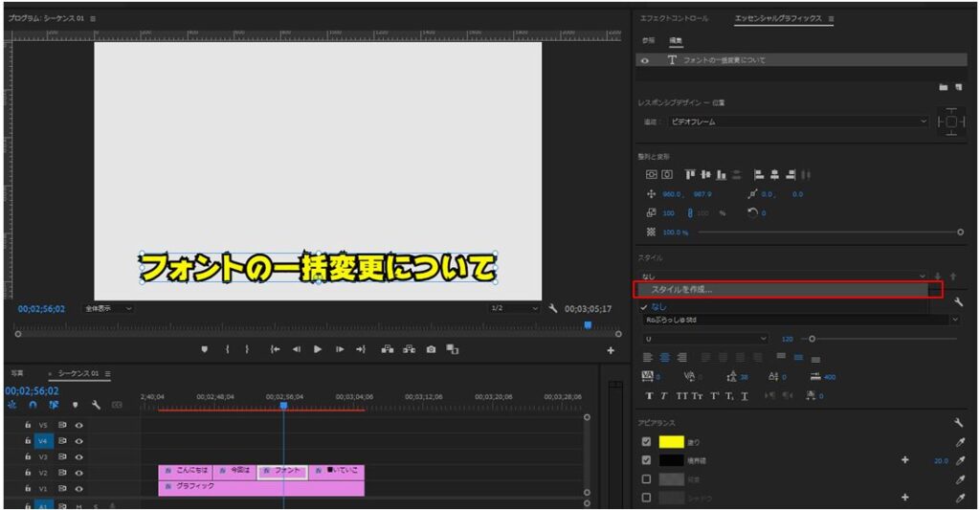Viewport: 980px width, 510px height.
Task: Open Program monitor wrench settings
Action: click(x=553, y=309)
